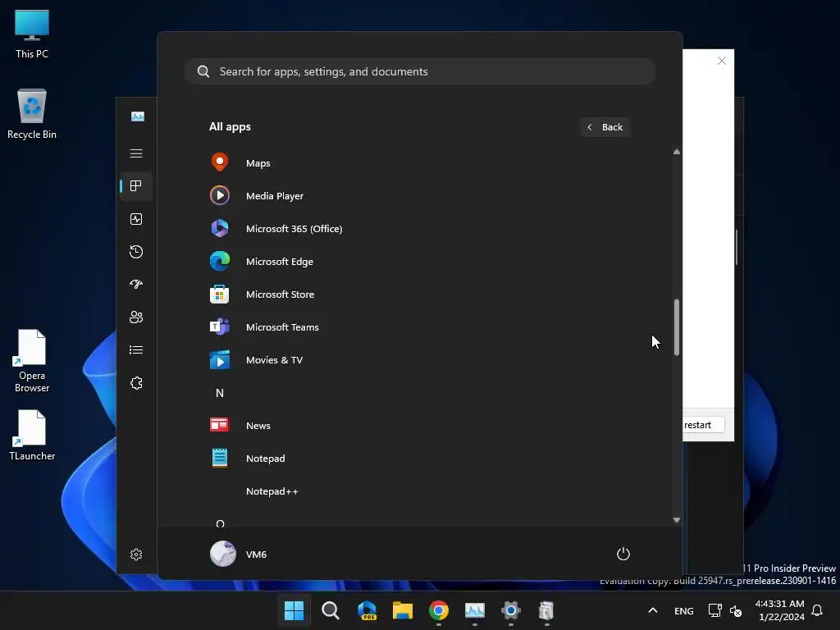
Task: Click the app list scrollbar thumb
Action: [677, 326]
